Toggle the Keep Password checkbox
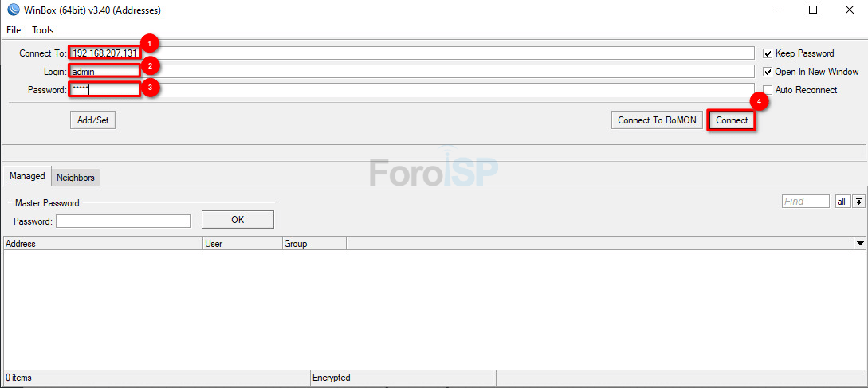 click(x=768, y=53)
